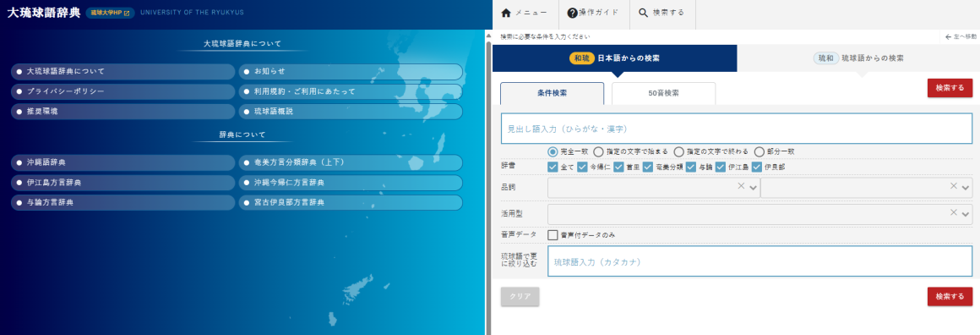Clear the first 品詞 combo box with its X
Screen dimensions: 980x335
point(741,186)
